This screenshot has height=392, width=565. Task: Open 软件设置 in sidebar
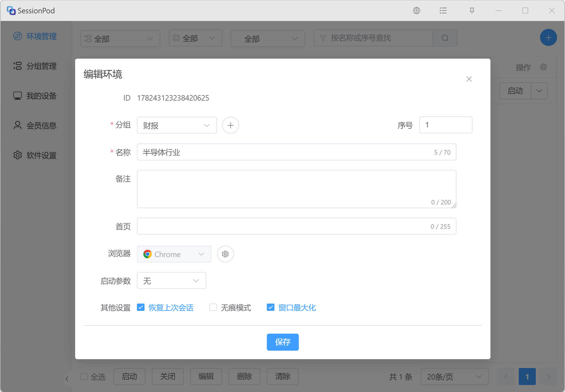pyautogui.click(x=35, y=155)
